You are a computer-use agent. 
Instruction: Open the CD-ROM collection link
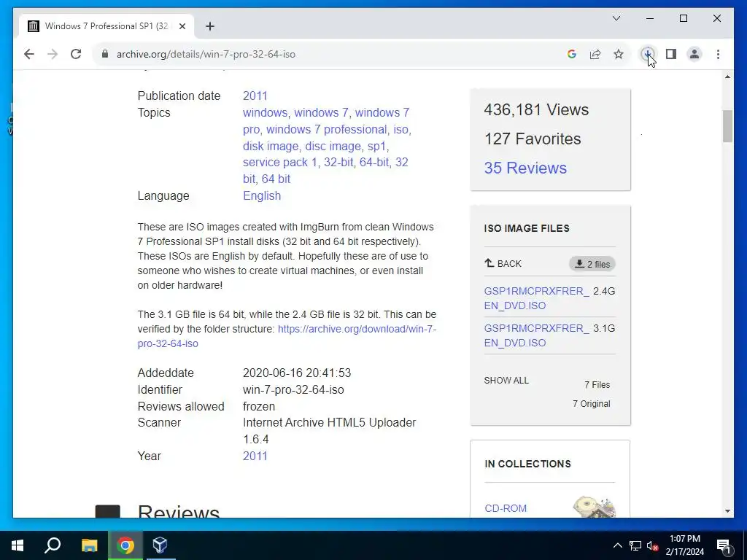[x=506, y=508]
